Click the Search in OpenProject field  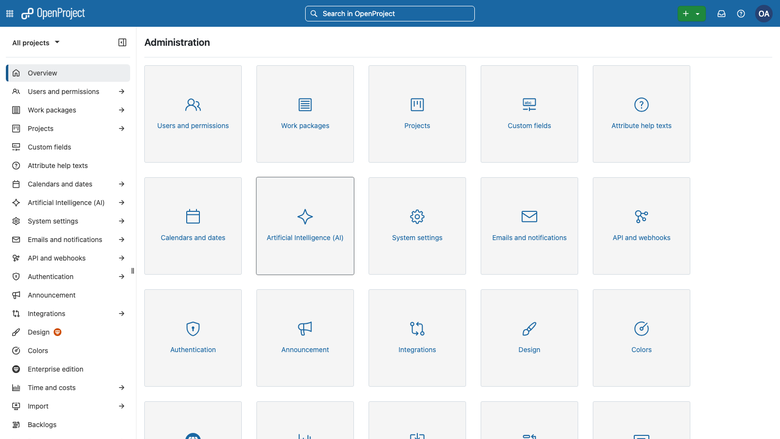390,13
